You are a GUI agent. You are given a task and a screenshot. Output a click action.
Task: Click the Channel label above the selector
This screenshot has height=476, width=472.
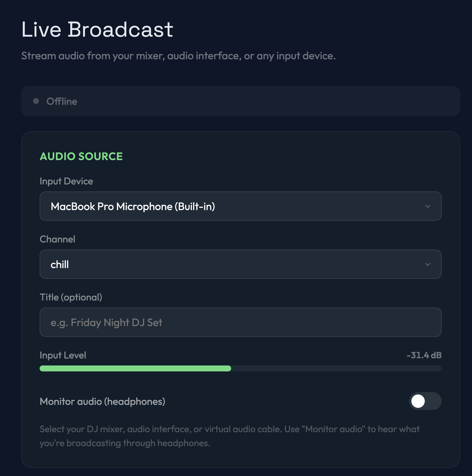click(x=57, y=239)
